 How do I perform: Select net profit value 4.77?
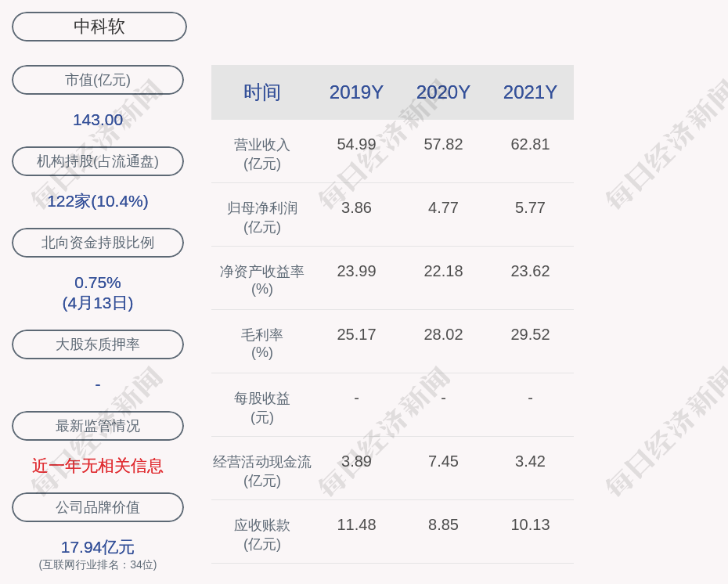(443, 207)
